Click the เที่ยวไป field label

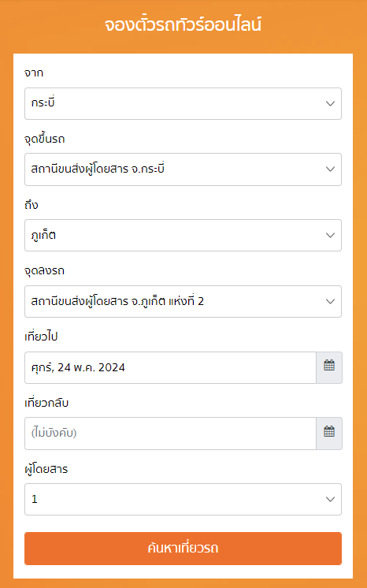pyautogui.click(x=41, y=337)
